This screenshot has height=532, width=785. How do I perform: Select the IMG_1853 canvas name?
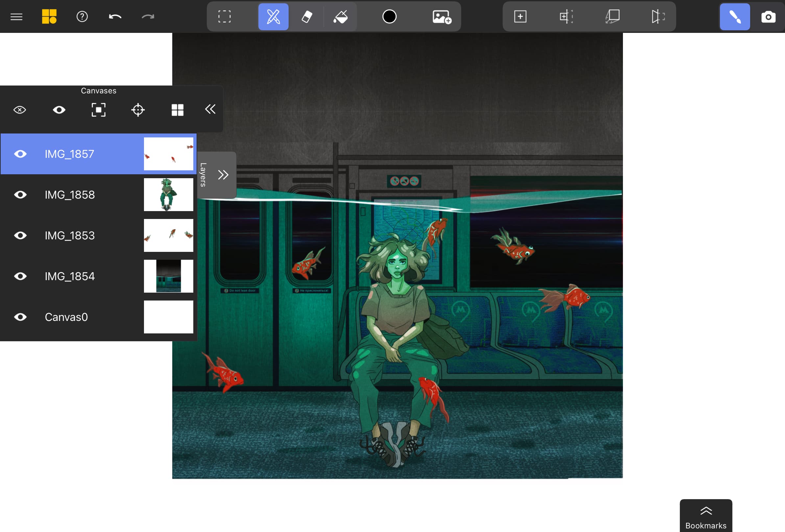coord(70,235)
